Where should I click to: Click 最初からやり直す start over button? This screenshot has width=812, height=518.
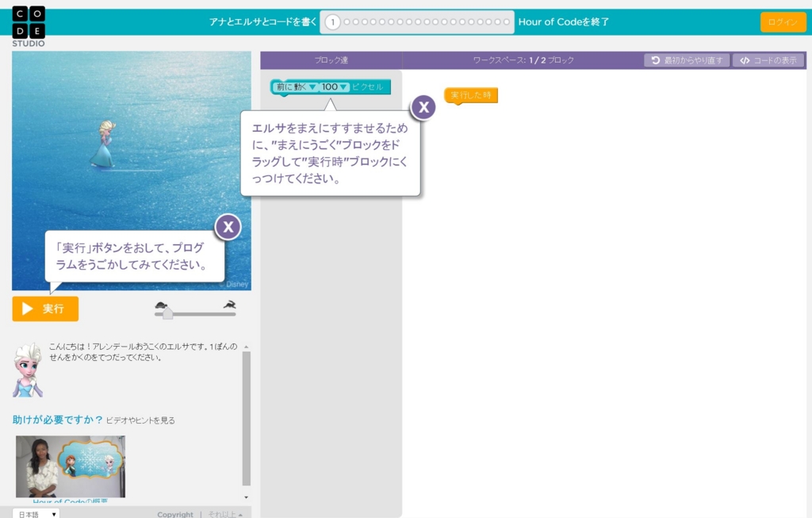point(687,60)
